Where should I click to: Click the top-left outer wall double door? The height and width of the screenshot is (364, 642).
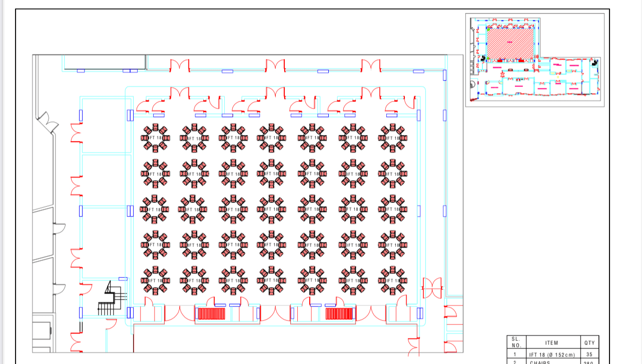[180, 65]
